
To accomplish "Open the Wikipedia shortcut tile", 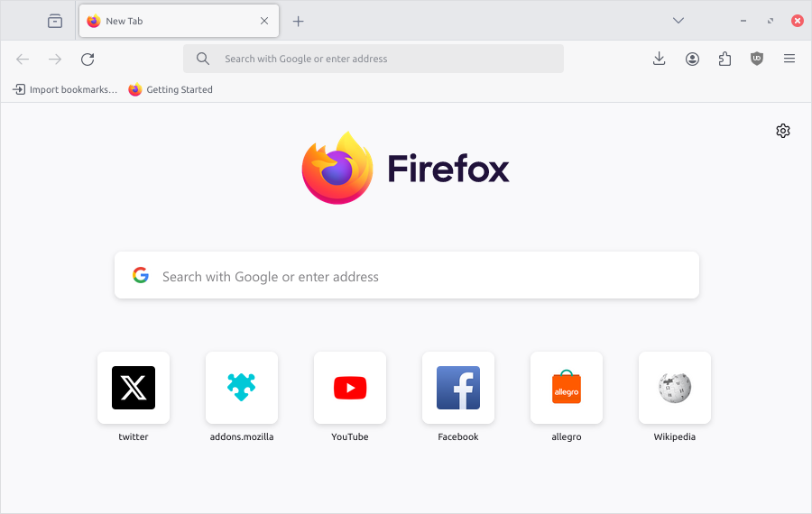I will point(675,388).
